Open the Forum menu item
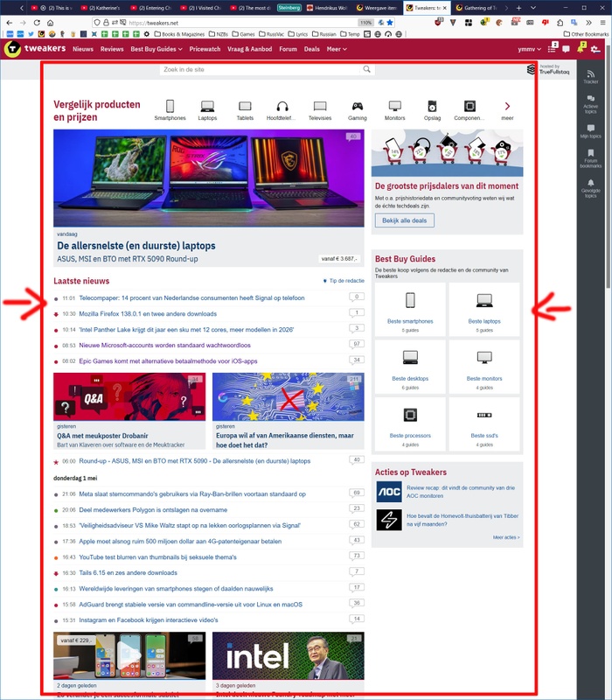Viewport: 612px width, 700px height. [x=289, y=49]
